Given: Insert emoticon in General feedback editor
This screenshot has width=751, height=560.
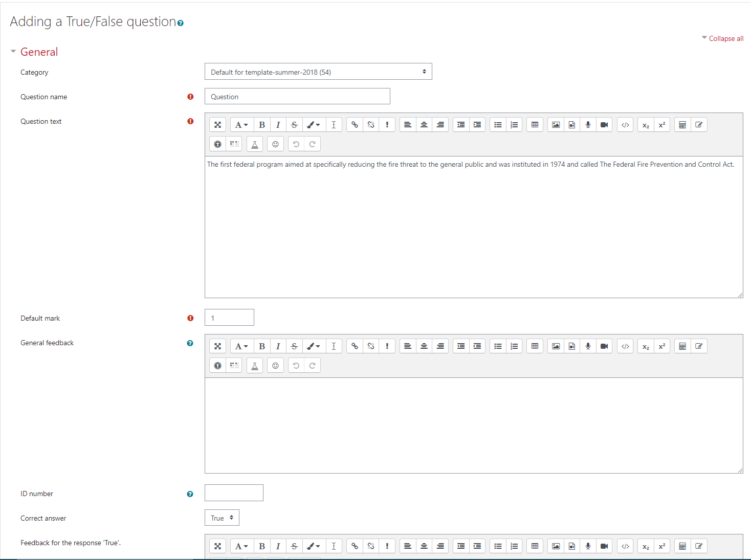Looking at the screenshot, I should coord(275,366).
